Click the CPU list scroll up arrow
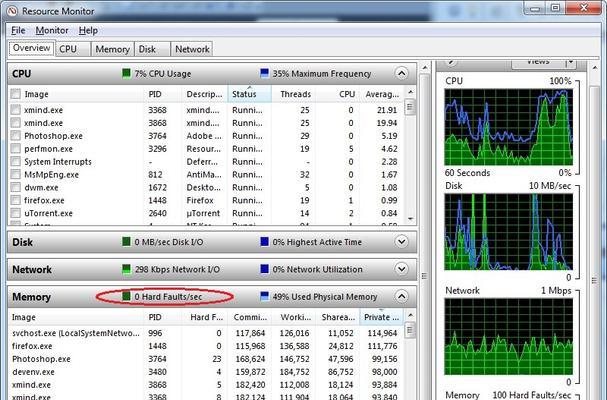The image size is (607, 400). (410, 92)
